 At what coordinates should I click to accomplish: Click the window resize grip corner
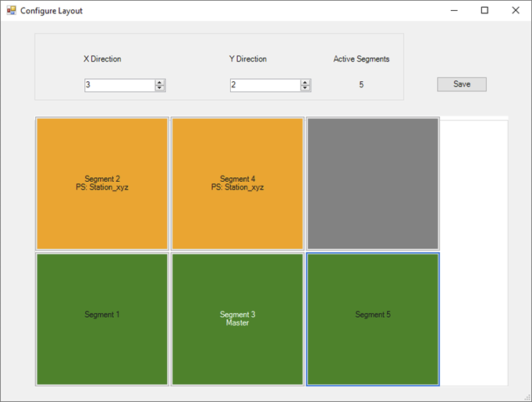(527, 397)
